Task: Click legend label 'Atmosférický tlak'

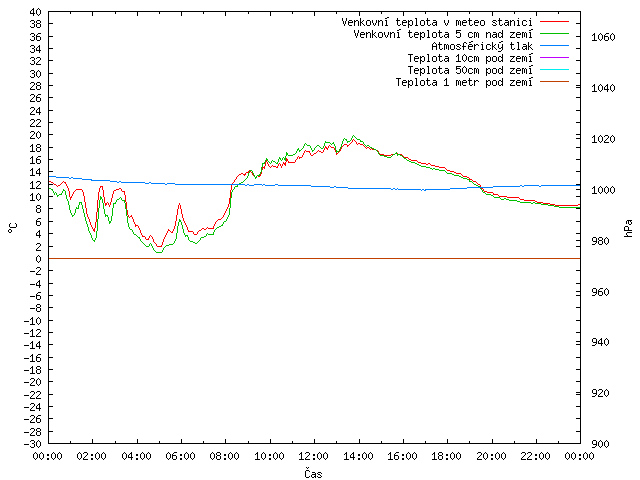Action: (482, 46)
